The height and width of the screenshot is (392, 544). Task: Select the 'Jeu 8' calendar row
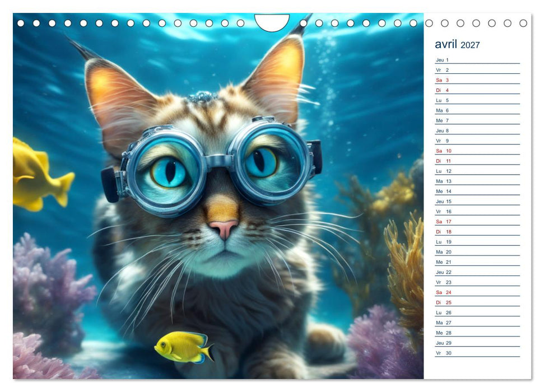[477, 130]
